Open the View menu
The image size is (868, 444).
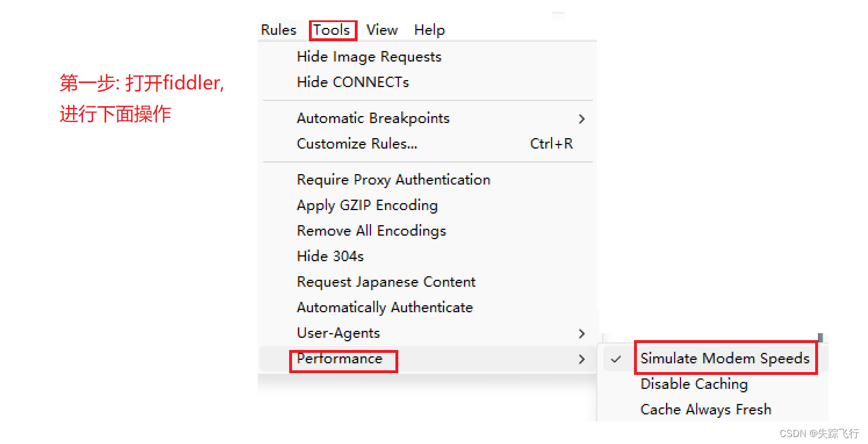click(382, 30)
